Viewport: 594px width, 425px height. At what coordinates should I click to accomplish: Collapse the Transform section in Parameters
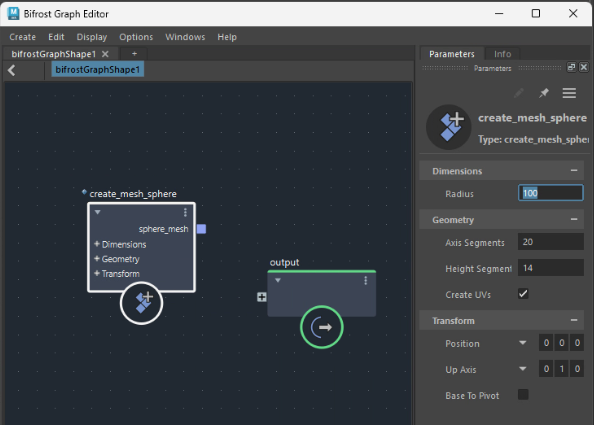[574, 320]
